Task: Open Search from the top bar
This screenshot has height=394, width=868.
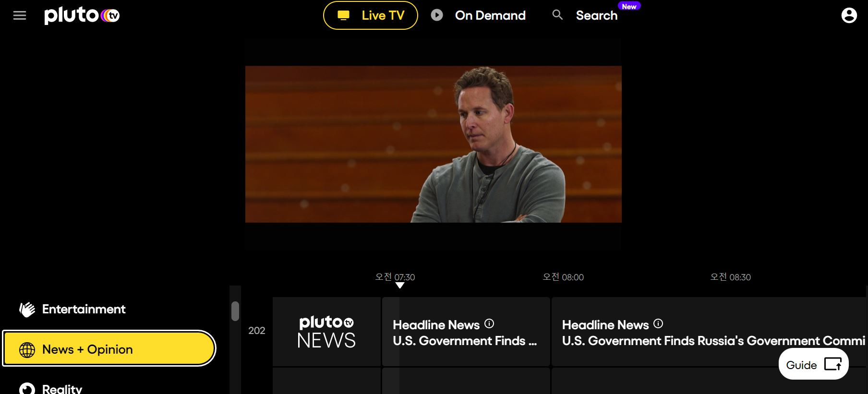Action: click(x=597, y=15)
